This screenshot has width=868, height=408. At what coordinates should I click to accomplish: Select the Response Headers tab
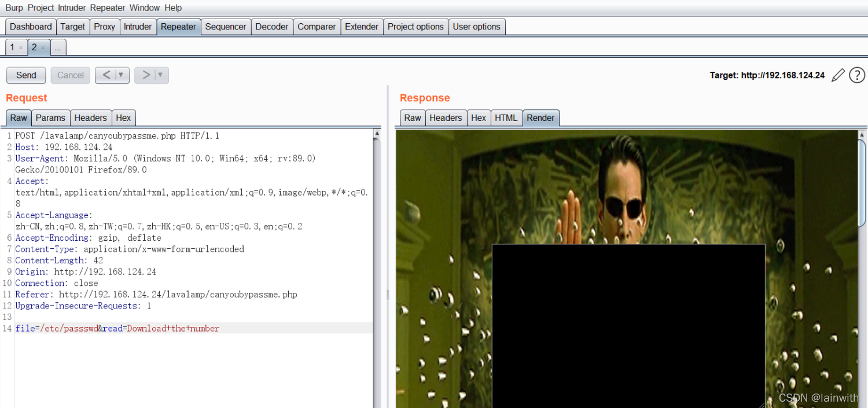click(446, 117)
